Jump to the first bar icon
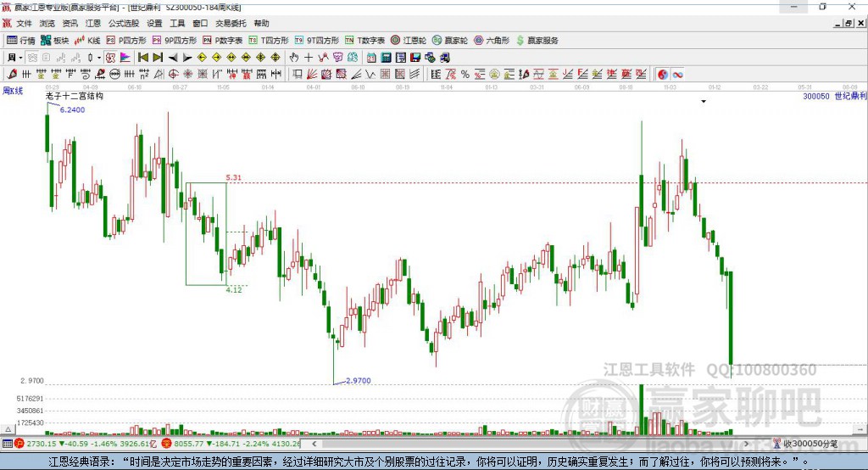This screenshot has width=868, height=470. [x=143, y=58]
